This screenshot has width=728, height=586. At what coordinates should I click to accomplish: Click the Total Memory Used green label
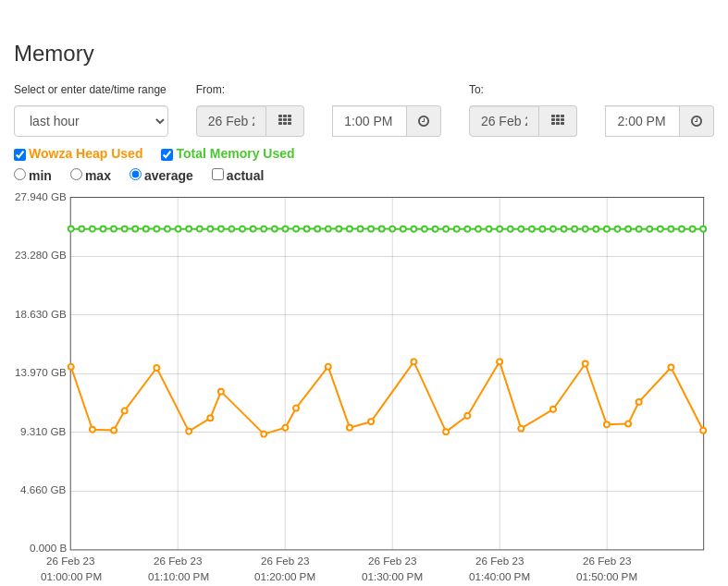tap(235, 153)
